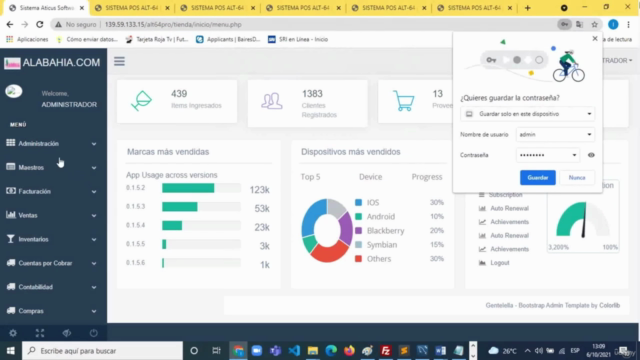Click the browser back arrow
The height and width of the screenshot is (360, 640).
pos(10,24)
